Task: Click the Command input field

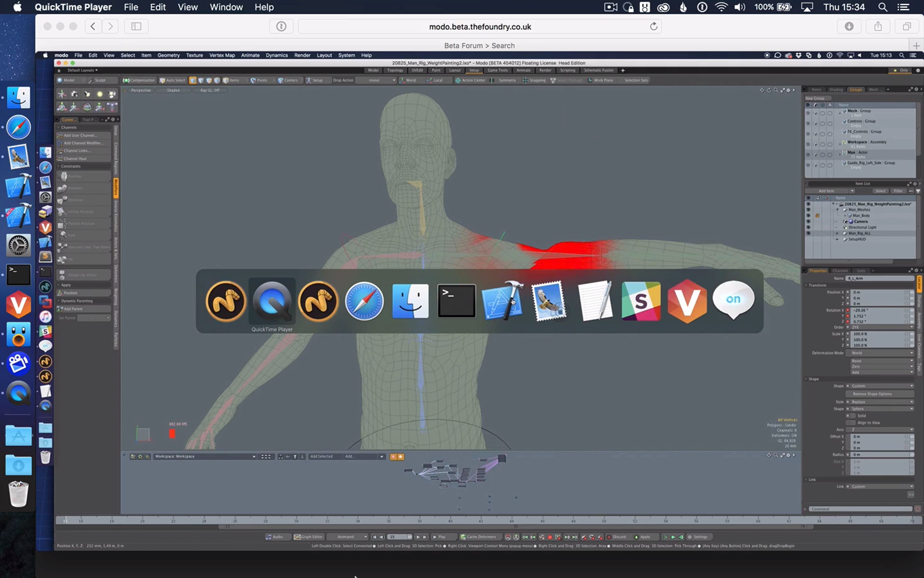Action: click(x=860, y=509)
